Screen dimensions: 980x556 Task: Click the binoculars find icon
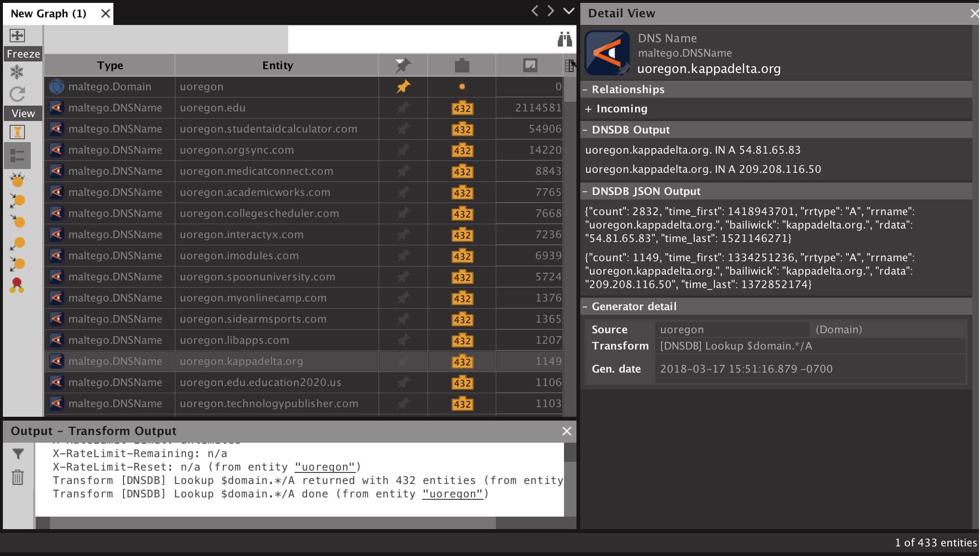[564, 39]
